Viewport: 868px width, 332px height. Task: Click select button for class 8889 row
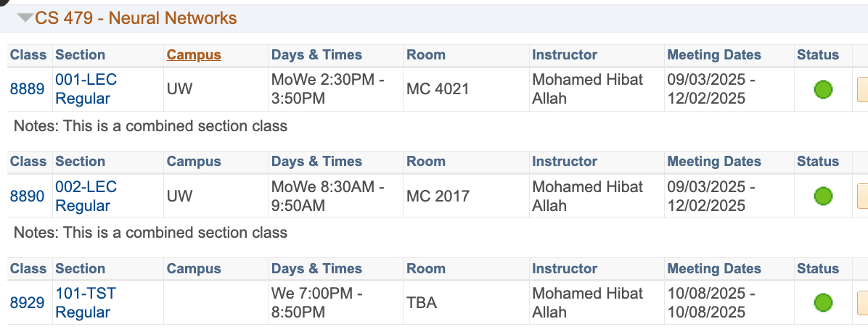coord(862,90)
